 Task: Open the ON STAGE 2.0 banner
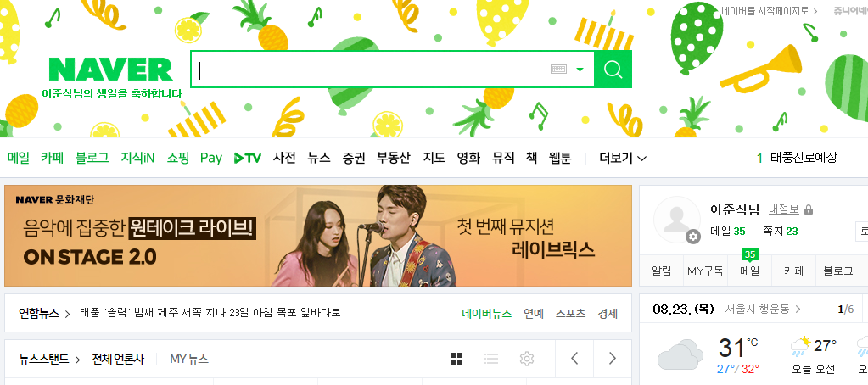(317, 236)
